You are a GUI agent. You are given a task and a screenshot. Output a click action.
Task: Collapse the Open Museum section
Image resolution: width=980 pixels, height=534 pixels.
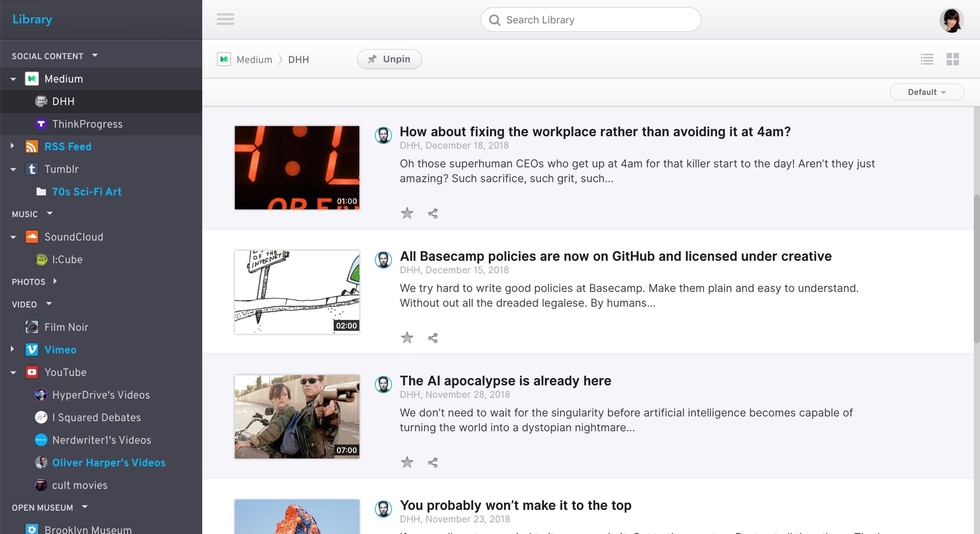click(x=85, y=507)
